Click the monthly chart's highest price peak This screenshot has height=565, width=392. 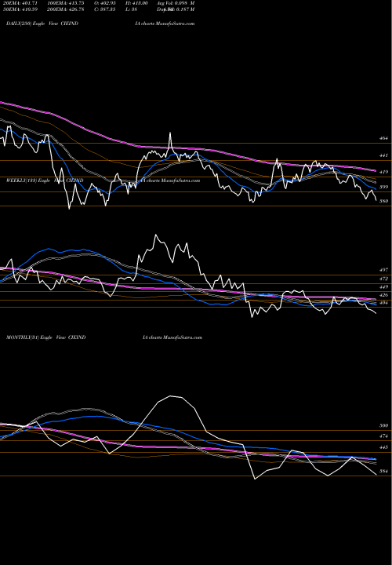pos(170,396)
